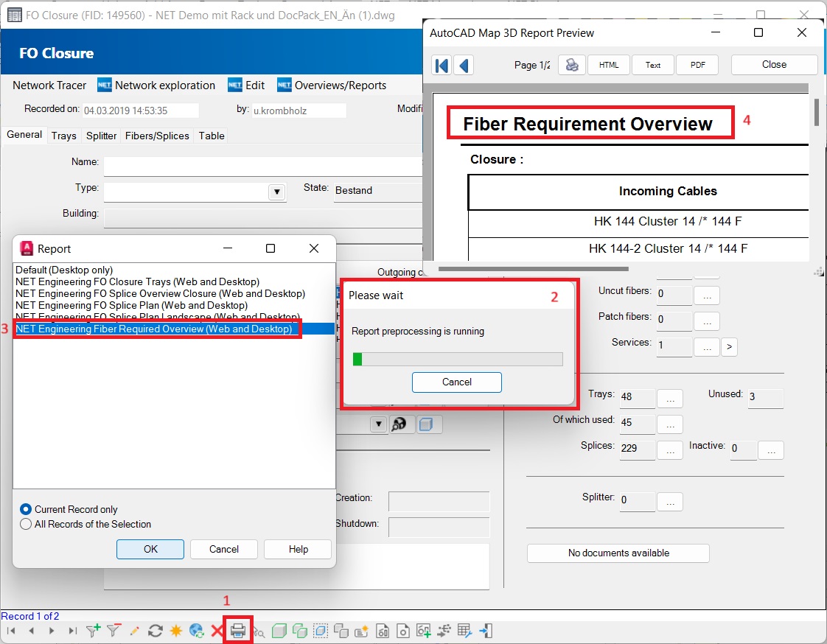This screenshot has height=644, width=827.
Task: Cancel the report preprocessing
Action: tap(457, 382)
